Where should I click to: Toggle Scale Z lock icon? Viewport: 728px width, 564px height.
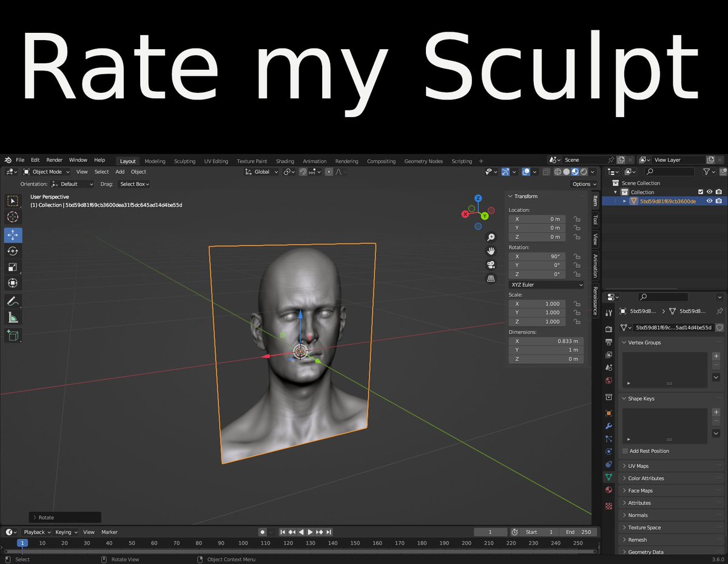pos(576,322)
